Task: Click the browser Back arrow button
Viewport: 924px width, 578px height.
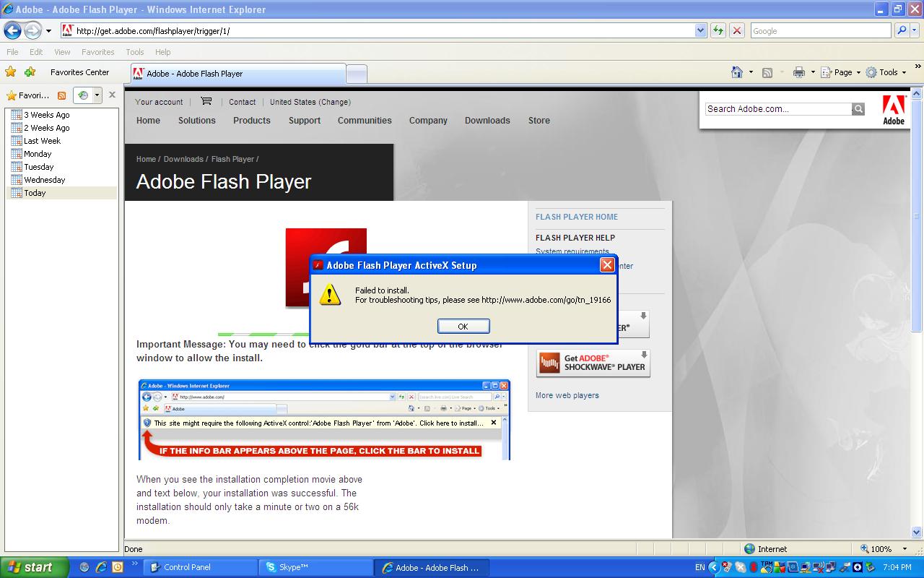Action: pos(12,30)
